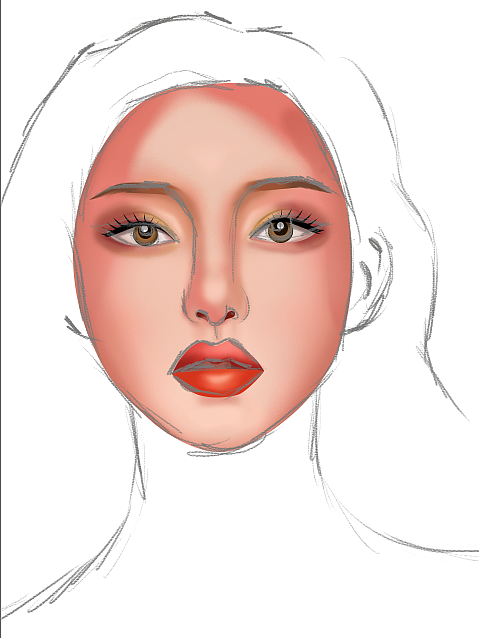Click the iris of the viewer's-left eye

(x=146, y=234)
